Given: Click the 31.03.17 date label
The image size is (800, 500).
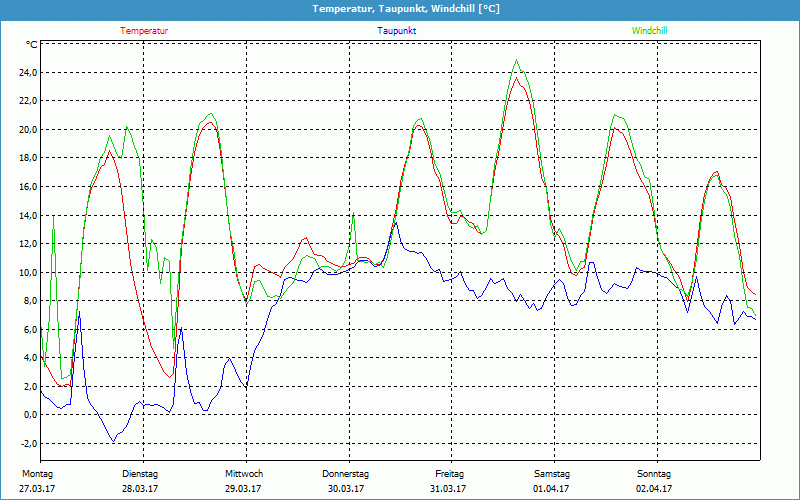Looking at the screenshot, I should [x=448, y=489].
